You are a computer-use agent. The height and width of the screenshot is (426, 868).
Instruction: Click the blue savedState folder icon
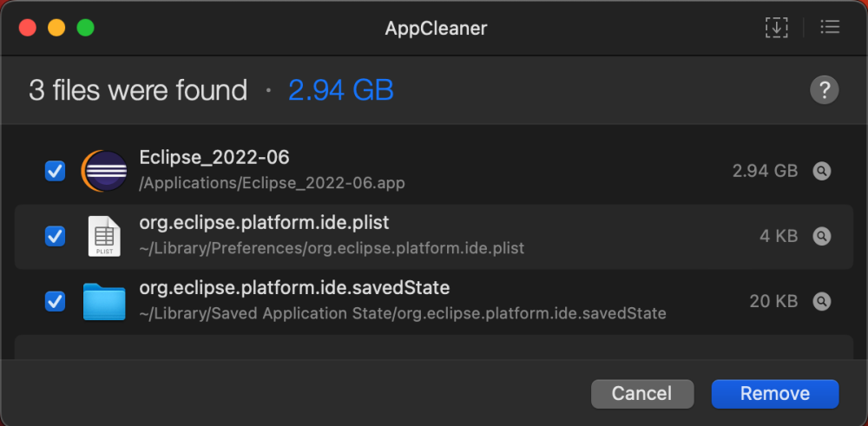coord(104,301)
